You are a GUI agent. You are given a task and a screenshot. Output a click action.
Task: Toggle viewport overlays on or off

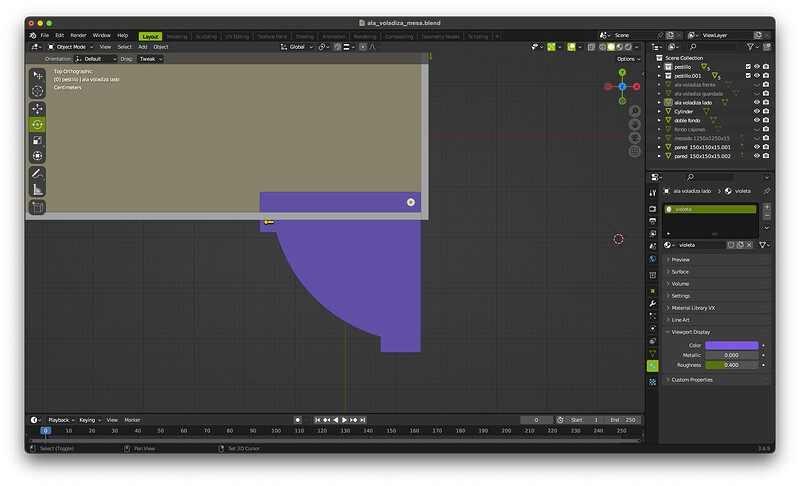click(x=571, y=47)
